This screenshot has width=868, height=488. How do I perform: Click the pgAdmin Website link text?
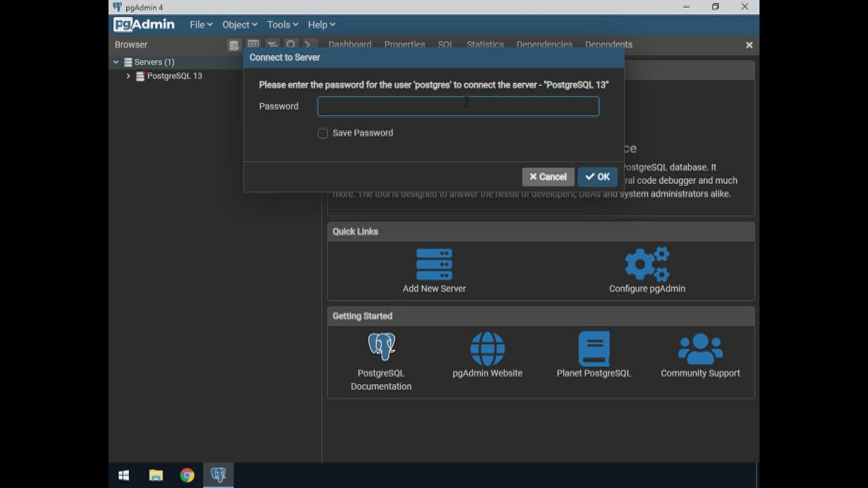(488, 373)
